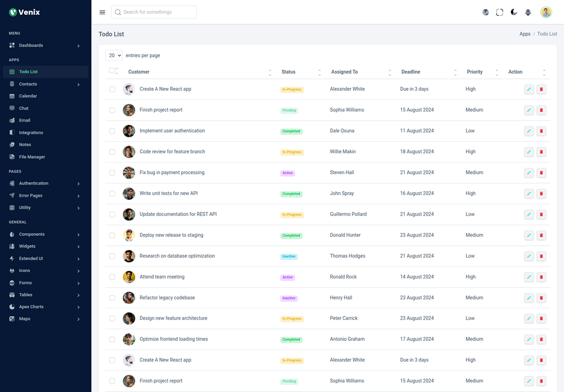Delete the 'Refactor legacy codebase' task
The image size is (564, 392).
tap(542, 298)
